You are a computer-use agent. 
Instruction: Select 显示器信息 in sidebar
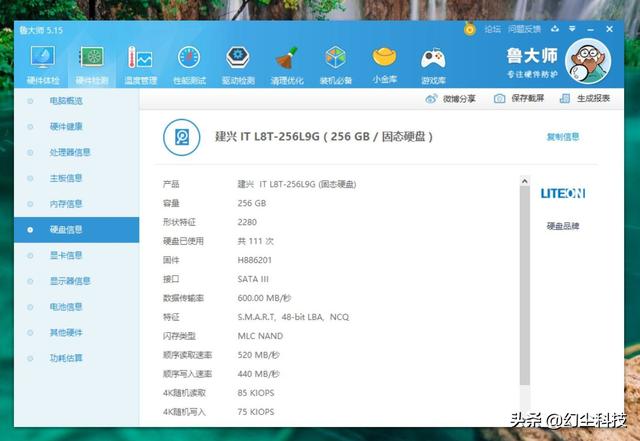(x=76, y=281)
